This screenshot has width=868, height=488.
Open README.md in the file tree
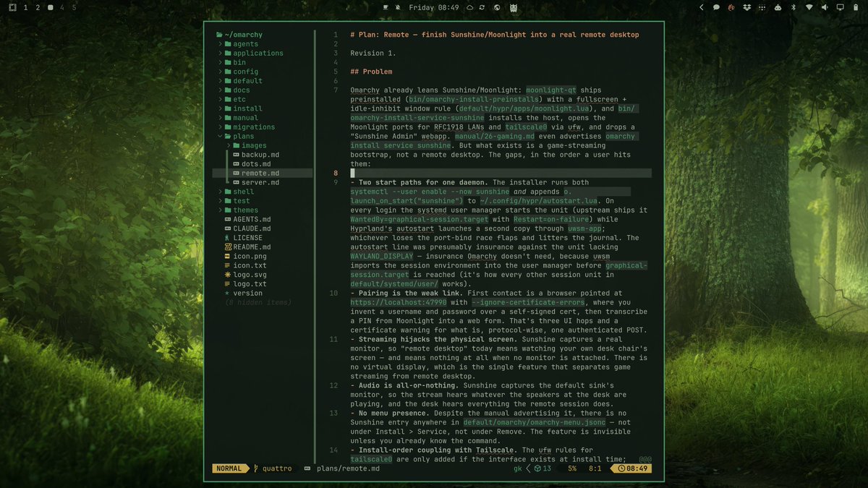252,247
